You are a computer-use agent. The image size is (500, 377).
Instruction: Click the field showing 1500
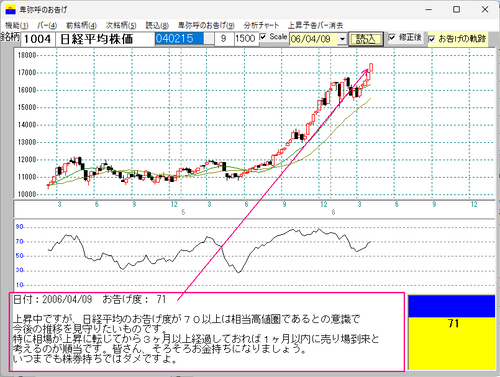tap(245, 39)
